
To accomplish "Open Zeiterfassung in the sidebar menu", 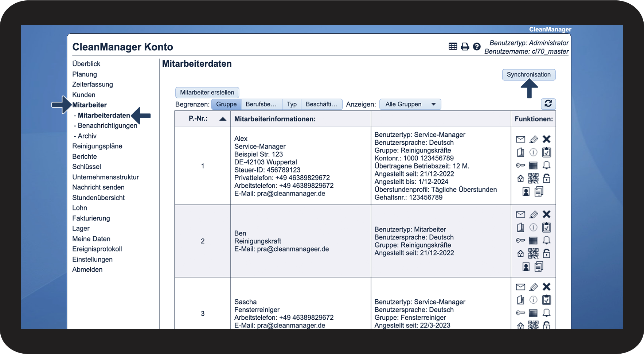I will coord(93,84).
